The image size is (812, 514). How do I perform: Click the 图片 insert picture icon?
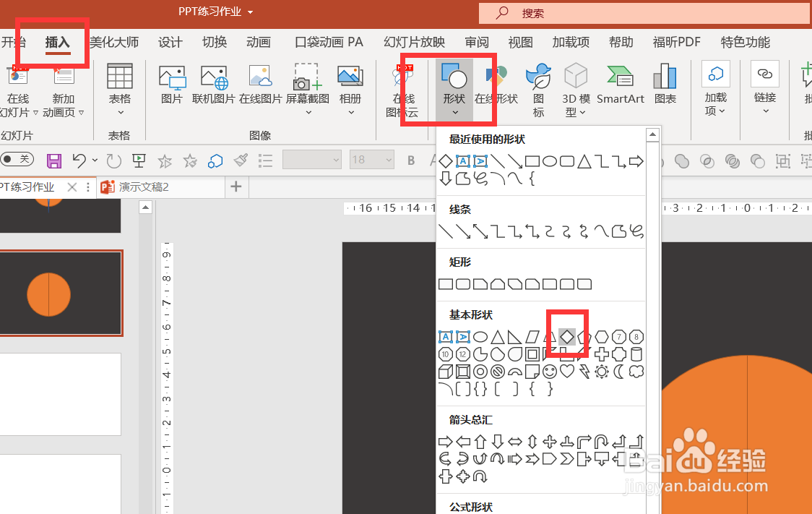[172, 85]
